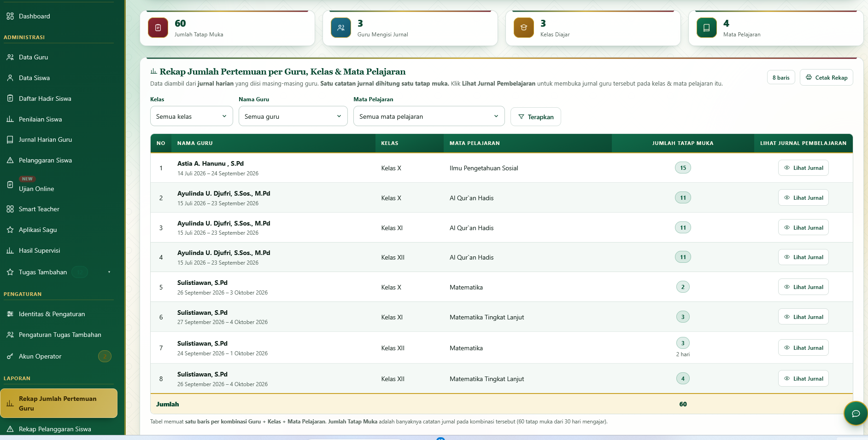Click the Data Guru people icon
The width and height of the screenshot is (868, 440).
(x=10, y=57)
